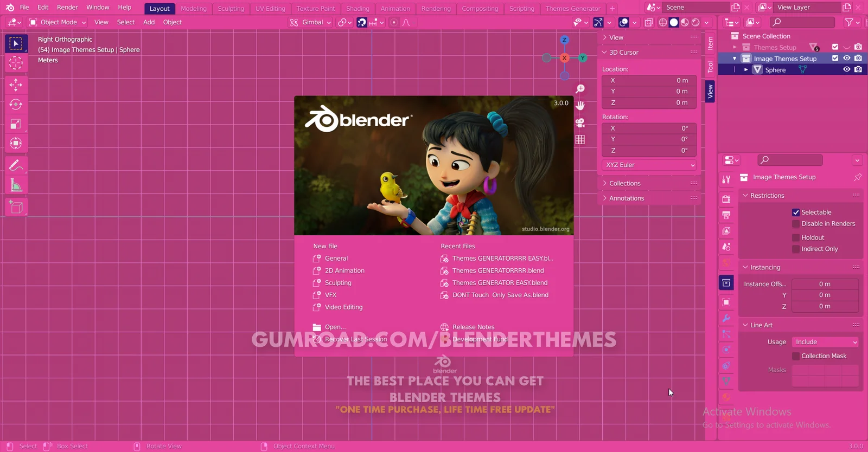The image size is (868, 452).
Task: Open the Render properties tab icon
Action: (726, 199)
